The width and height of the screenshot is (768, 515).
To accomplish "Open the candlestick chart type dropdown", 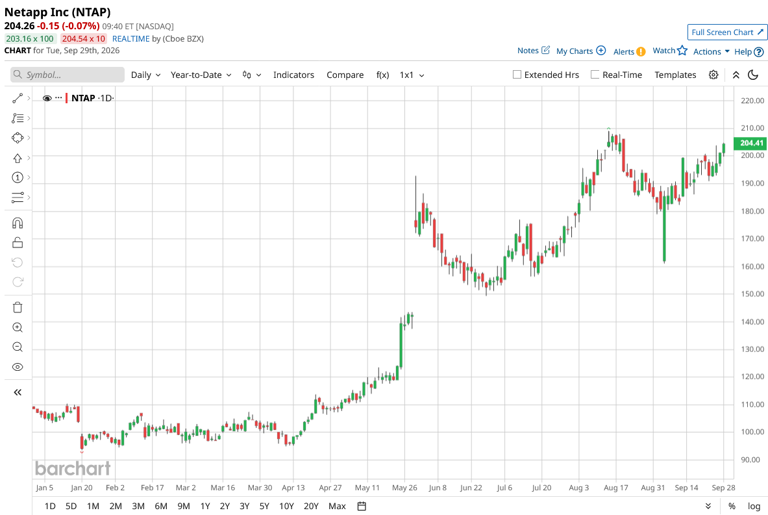I will click(x=252, y=75).
